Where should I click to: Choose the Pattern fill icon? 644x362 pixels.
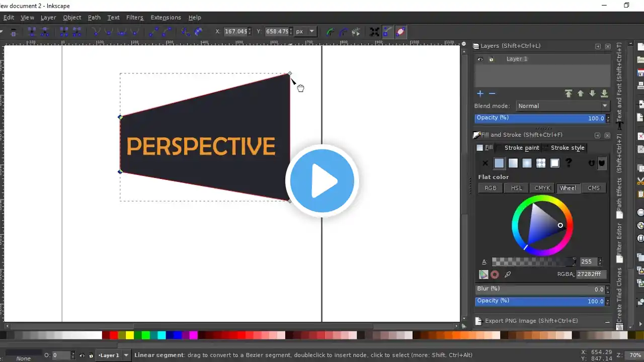541,163
